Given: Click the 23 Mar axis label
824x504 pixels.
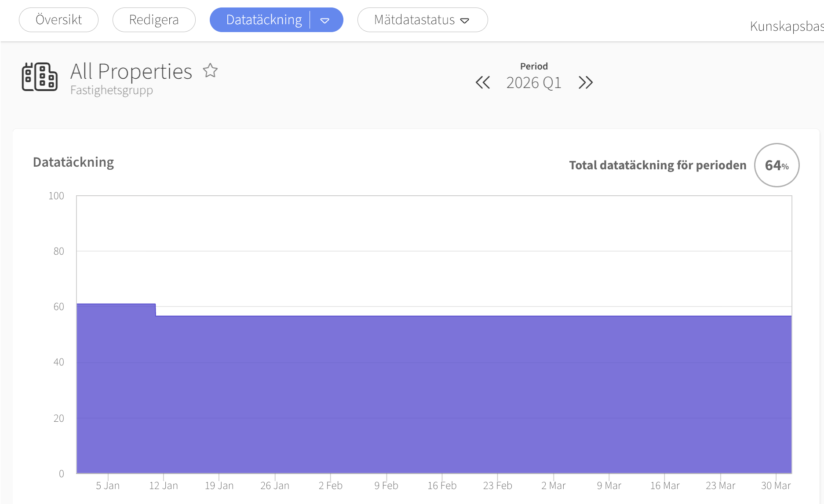Looking at the screenshot, I should pyautogui.click(x=721, y=486).
